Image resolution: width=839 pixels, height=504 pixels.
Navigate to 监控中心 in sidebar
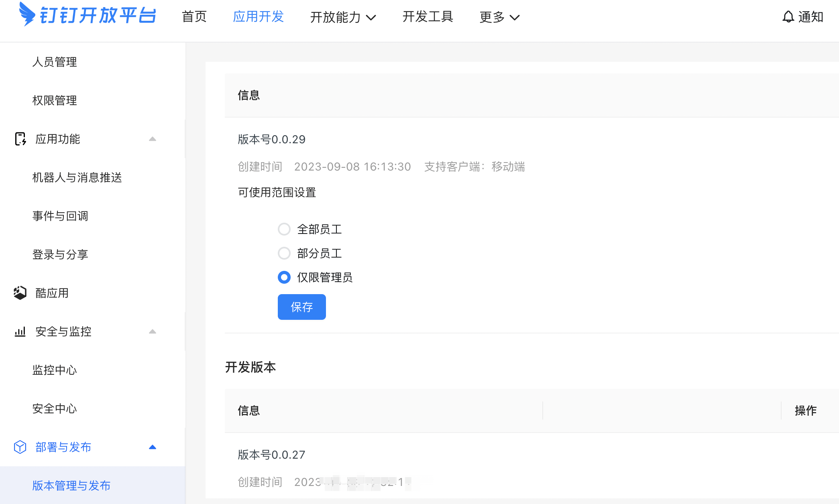tap(55, 370)
